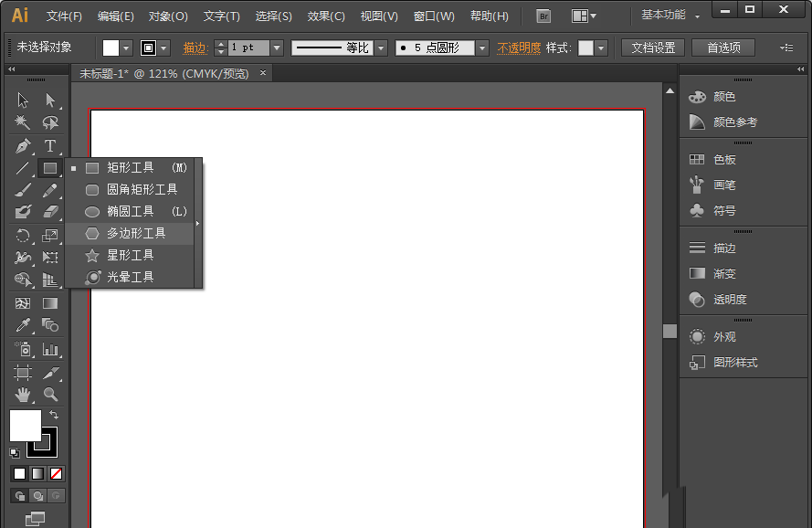Choose 星形工具 from flyout

coord(130,255)
